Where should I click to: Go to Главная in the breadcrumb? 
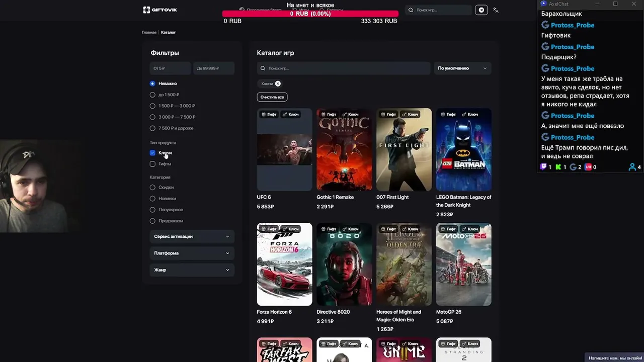tap(149, 32)
